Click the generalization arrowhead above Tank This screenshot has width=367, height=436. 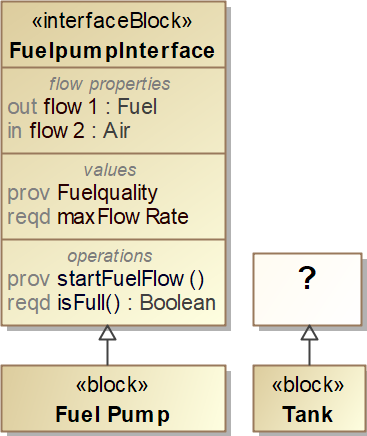(309, 333)
